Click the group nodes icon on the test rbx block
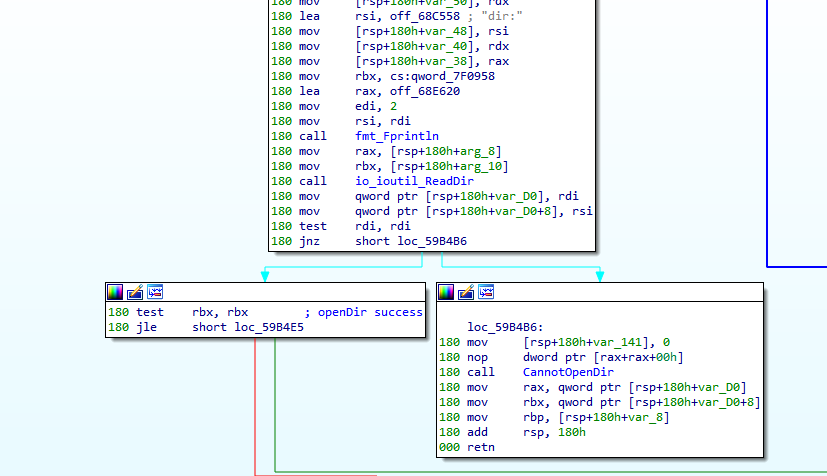The width and height of the screenshot is (827, 476). tap(155, 292)
